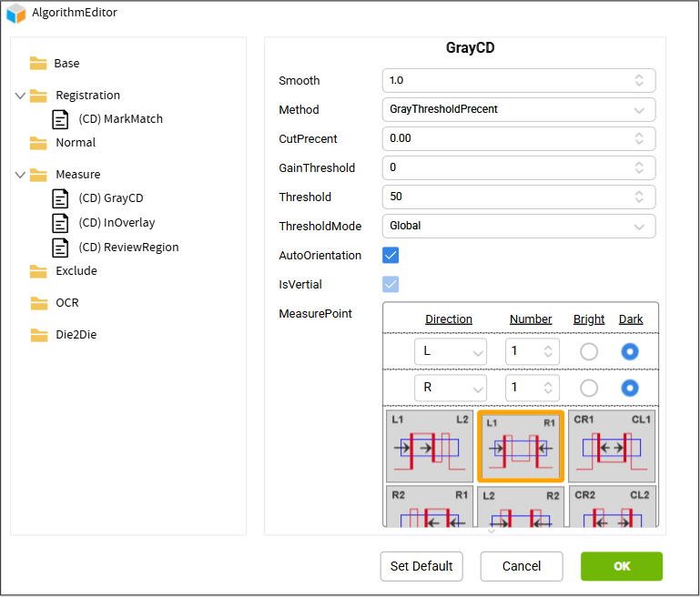Click the Set Default button
This screenshot has height=597, width=700.
(421, 566)
